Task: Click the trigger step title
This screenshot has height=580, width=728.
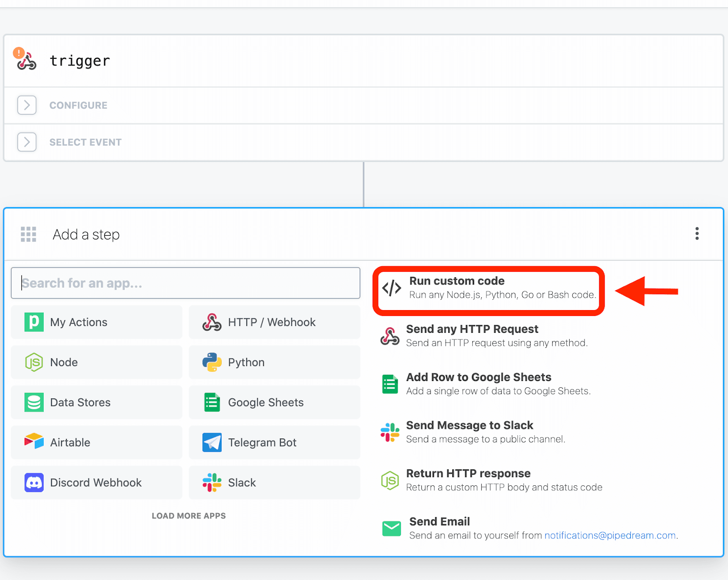Action: point(80,61)
